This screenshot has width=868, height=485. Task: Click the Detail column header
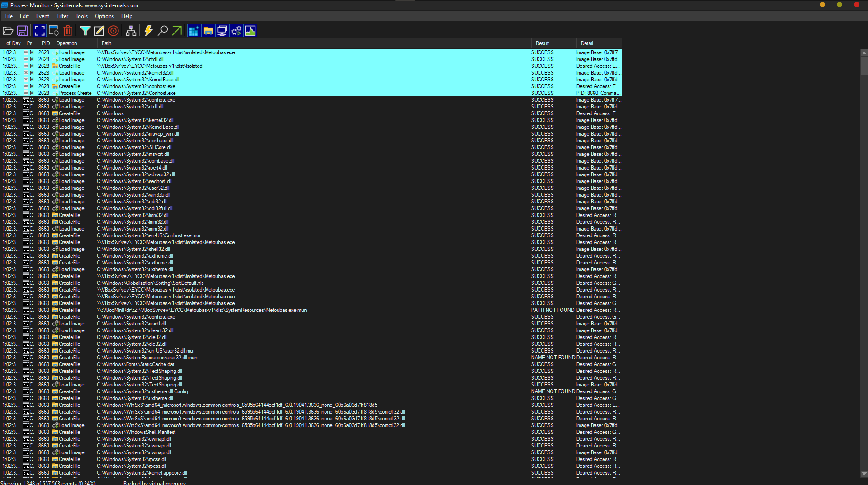(x=599, y=43)
